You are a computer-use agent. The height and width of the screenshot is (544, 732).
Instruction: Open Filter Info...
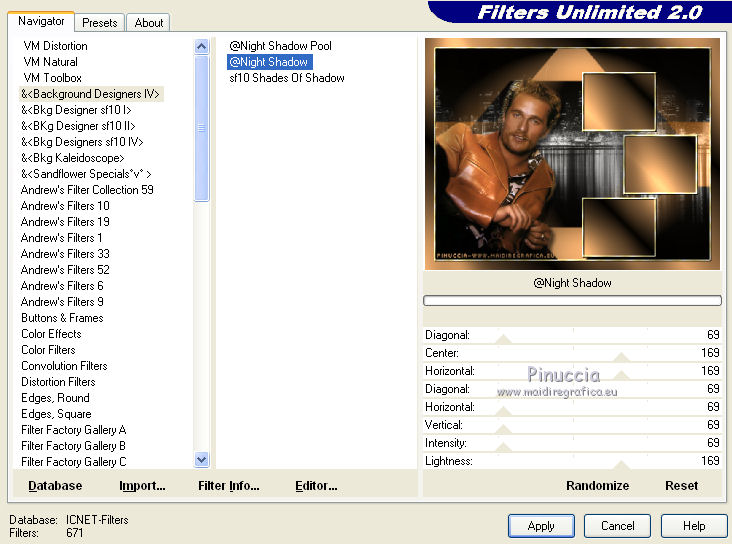[229, 486]
